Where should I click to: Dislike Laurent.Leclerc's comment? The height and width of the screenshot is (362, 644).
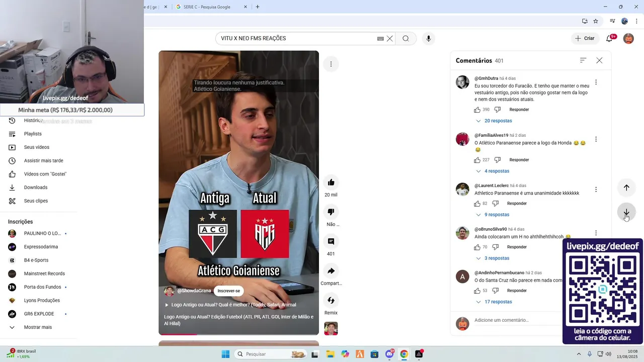[495, 204]
